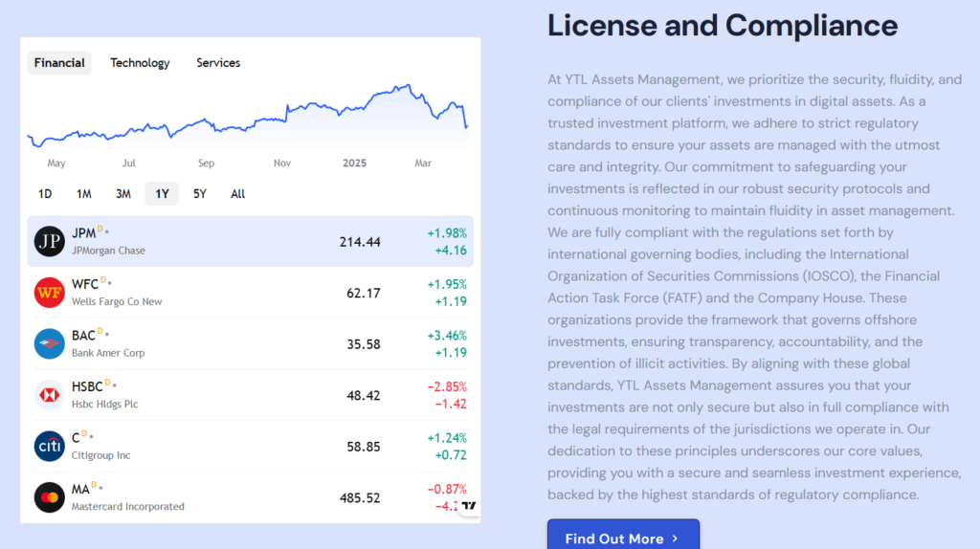Select the 3M chart range
This screenshot has width=980, height=549.
point(123,194)
